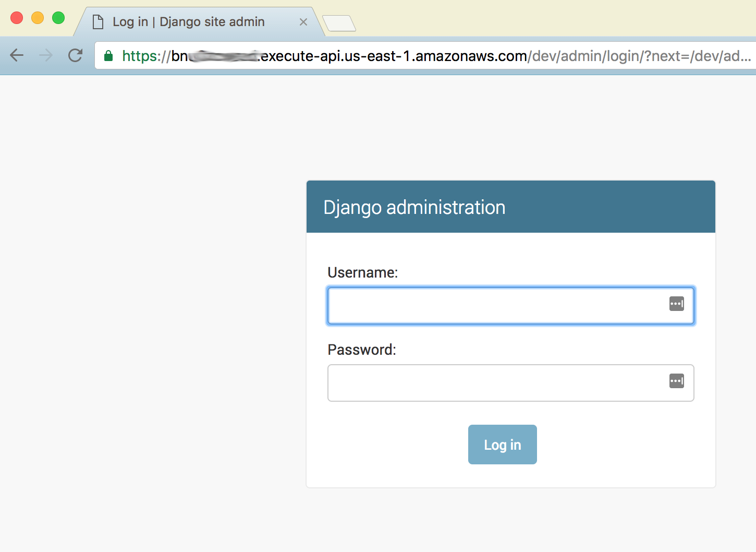Open a new browser tab
The width and height of the screenshot is (756, 552).
click(x=339, y=23)
